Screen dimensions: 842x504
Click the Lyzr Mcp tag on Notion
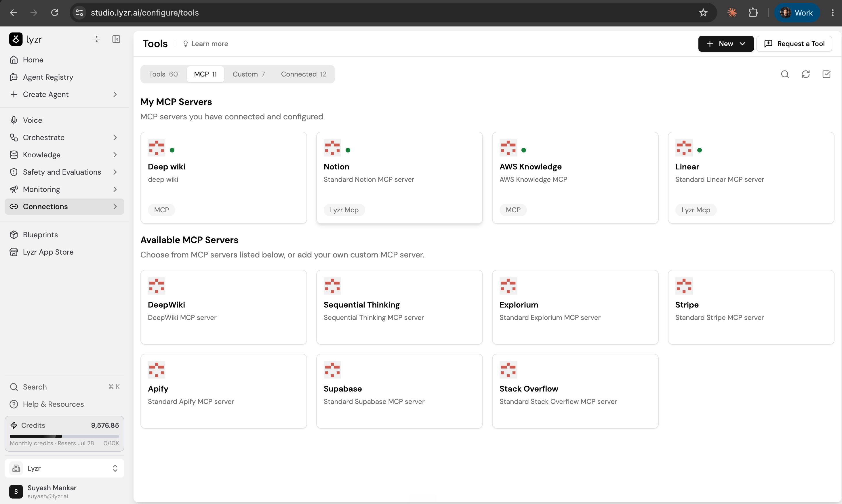[x=344, y=210]
